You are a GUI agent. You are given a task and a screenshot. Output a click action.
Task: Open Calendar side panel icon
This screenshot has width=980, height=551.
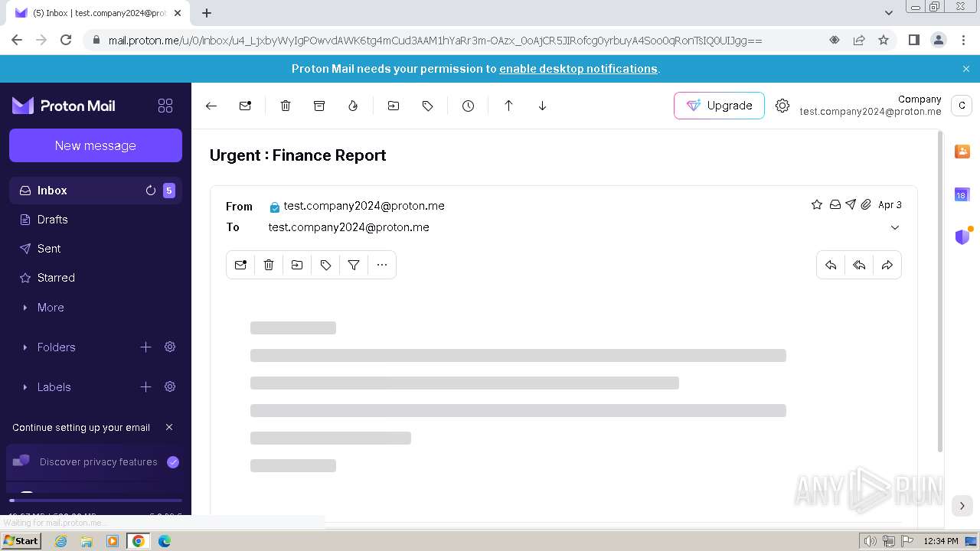962,194
